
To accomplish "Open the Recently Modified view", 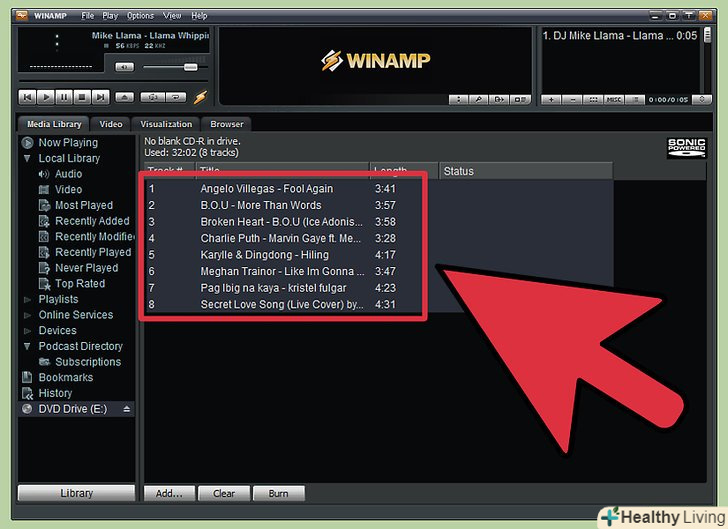I will click(x=95, y=236).
